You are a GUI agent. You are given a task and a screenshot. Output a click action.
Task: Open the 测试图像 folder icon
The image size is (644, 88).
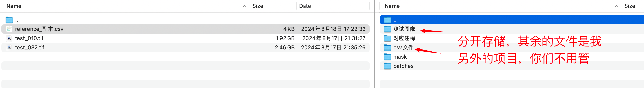pos(388,29)
